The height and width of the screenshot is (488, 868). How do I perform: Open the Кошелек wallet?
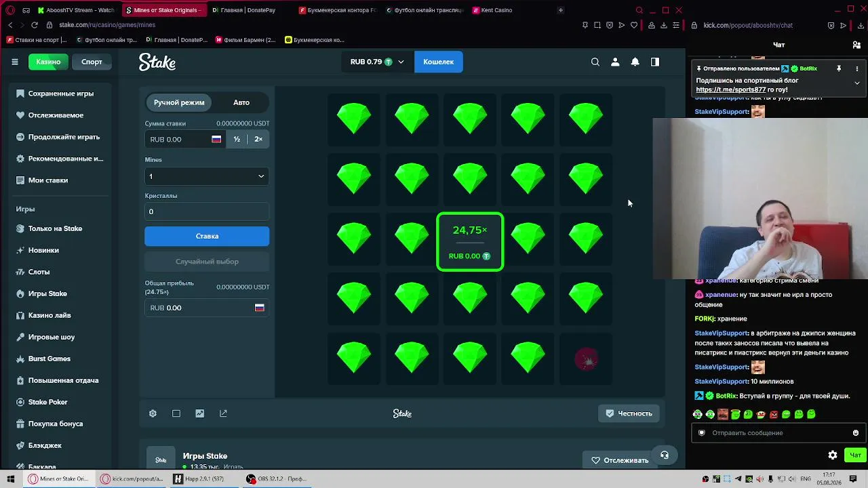pyautogui.click(x=438, y=62)
